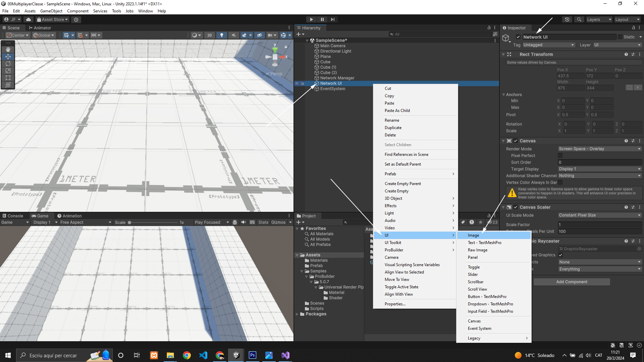Image resolution: width=644 pixels, height=362 pixels.
Task: Open the GameObject menu
Action: (x=51, y=11)
